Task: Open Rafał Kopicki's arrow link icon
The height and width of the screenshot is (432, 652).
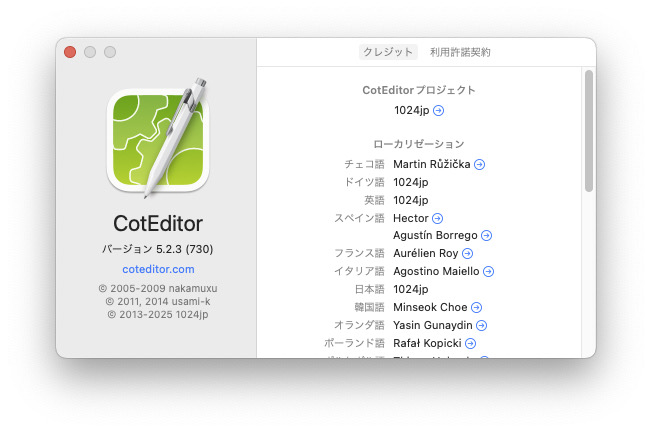Action: tap(470, 344)
